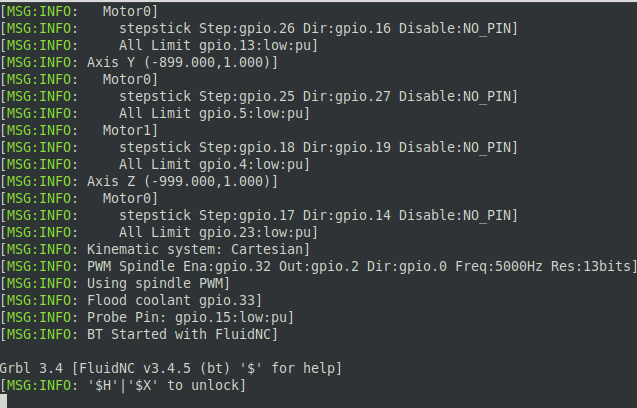637x408 pixels.
Task: Click the 'Step:gpio.18 Dir:gpio.19' line
Action: click(259, 148)
